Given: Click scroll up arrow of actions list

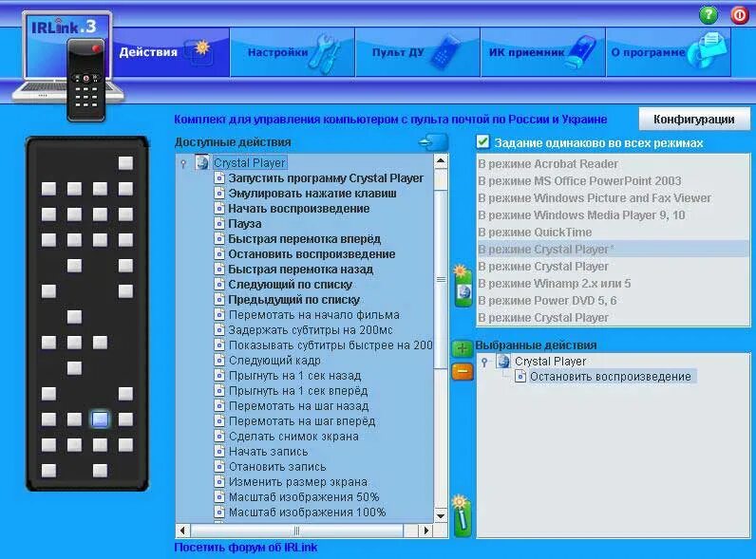Looking at the screenshot, I should pyautogui.click(x=441, y=161).
